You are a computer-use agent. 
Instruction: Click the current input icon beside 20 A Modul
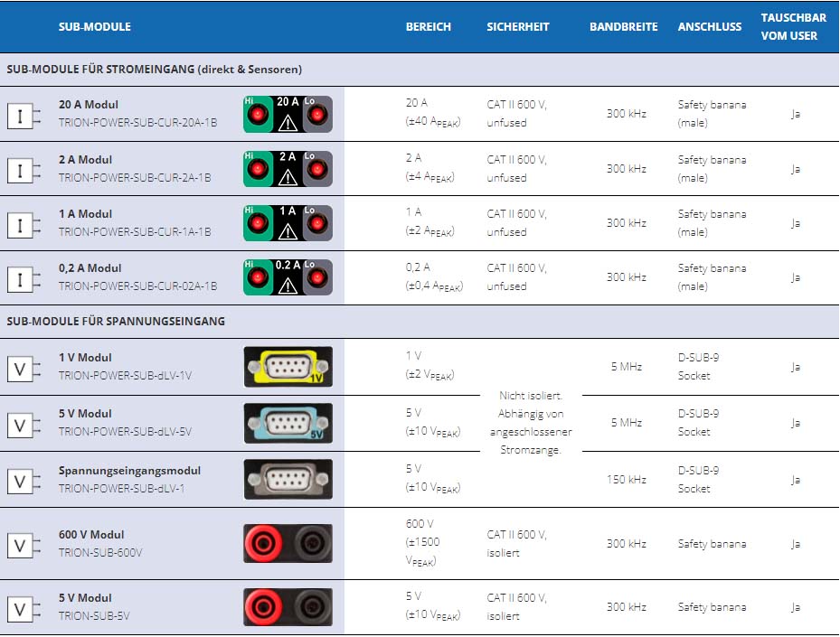tap(24, 115)
